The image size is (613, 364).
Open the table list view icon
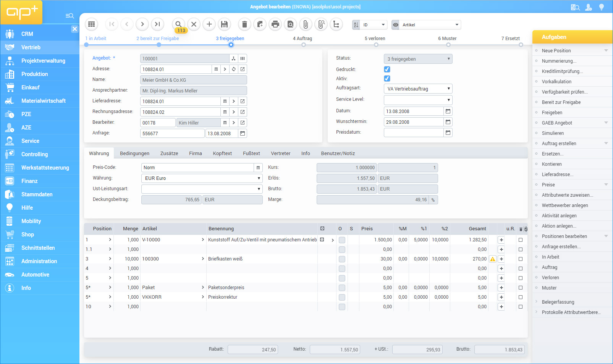tap(91, 24)
